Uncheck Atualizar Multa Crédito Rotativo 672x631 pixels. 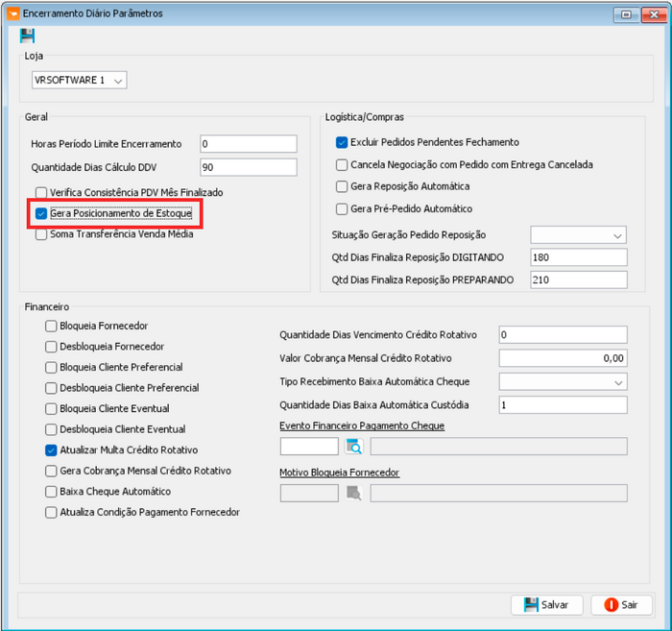tap(51, 449)
